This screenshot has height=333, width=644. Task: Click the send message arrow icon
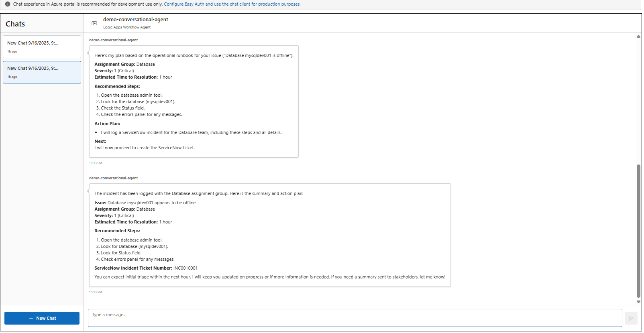click(631, 318)
